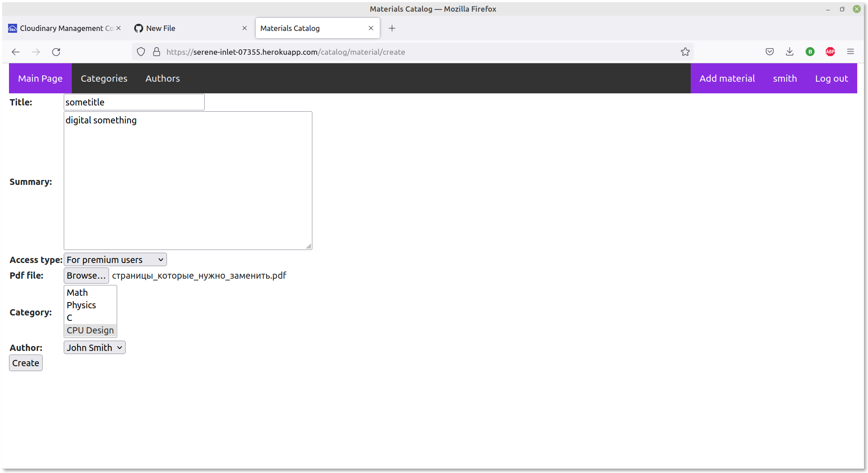Go to Main Page in navbar
868x473 pixels.
click(40, 79)
